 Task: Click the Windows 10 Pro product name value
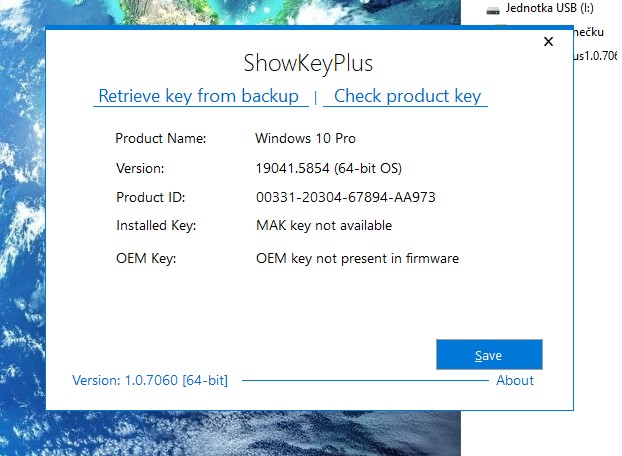pyautogui.click(x=305, y=138)
